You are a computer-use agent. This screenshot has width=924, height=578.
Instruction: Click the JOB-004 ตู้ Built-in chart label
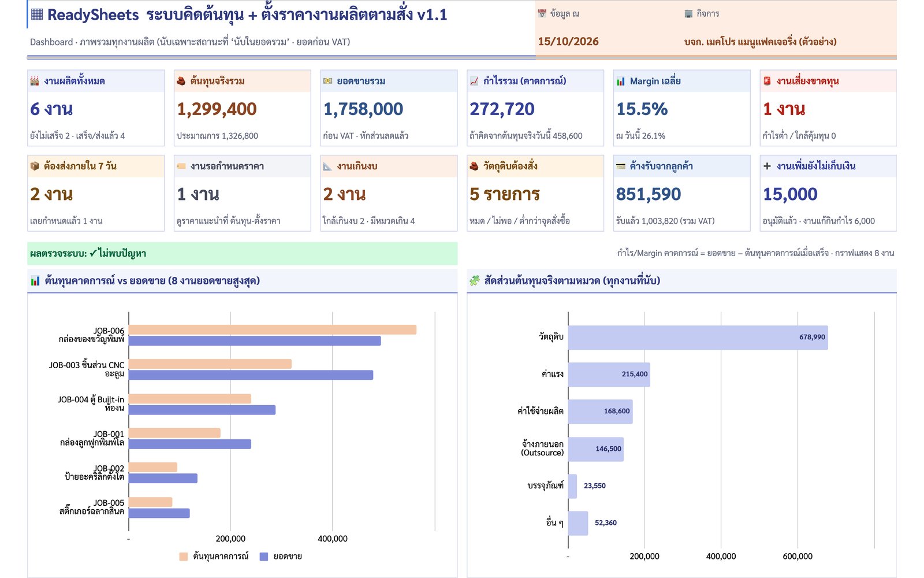click(x=91, y=403)
